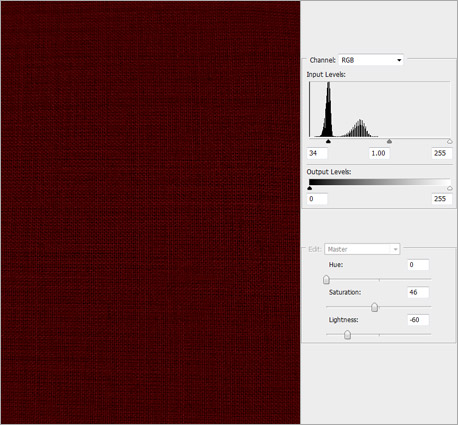
Task: Click the Hue label
Action: (x=336, y=265)
